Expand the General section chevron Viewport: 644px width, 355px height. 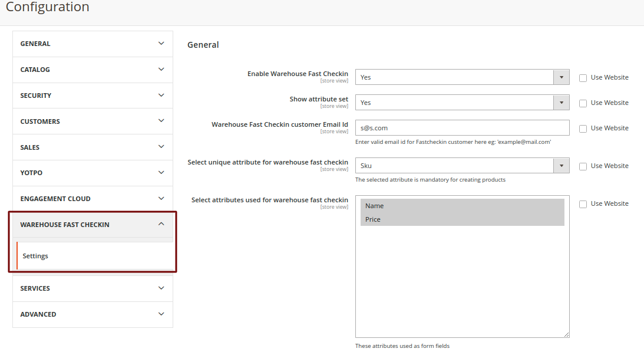click(x=161, y=44)
